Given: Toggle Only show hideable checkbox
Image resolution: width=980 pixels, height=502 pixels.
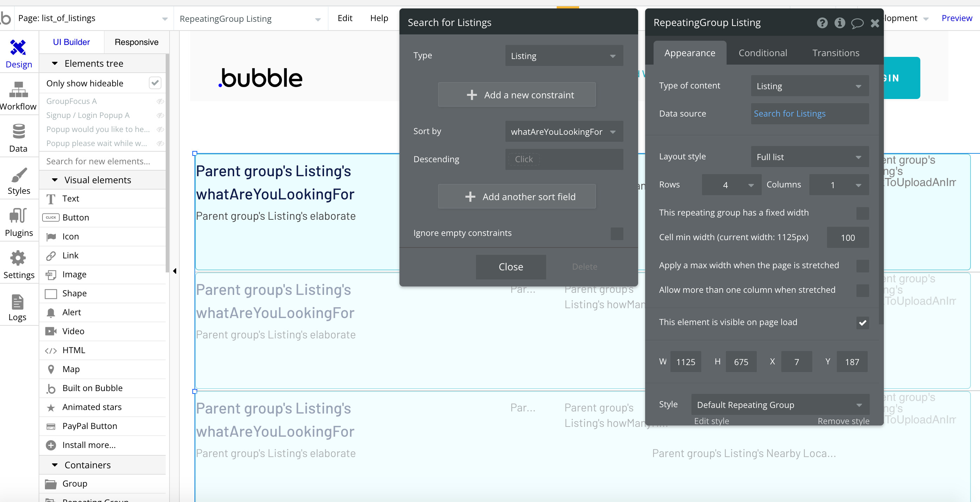Looking at the screenshot, I should [155, 83].
